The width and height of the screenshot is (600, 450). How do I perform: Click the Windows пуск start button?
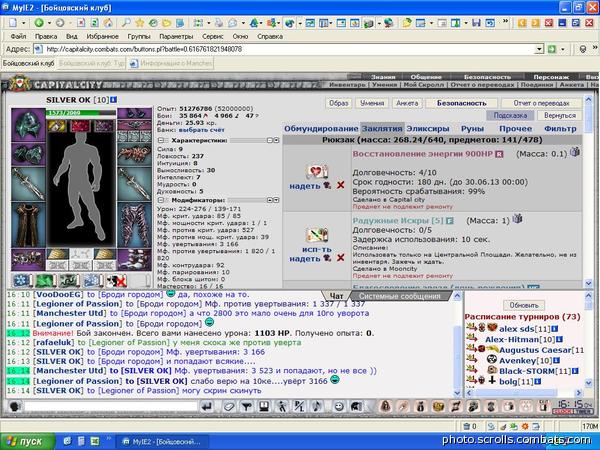27,441
